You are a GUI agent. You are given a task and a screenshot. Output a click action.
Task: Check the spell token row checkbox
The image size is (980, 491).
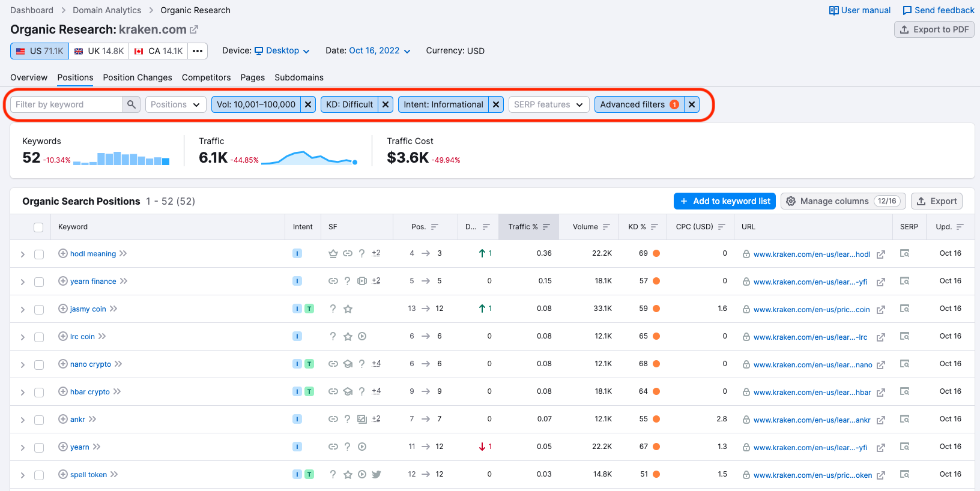[x=39, y=475]
